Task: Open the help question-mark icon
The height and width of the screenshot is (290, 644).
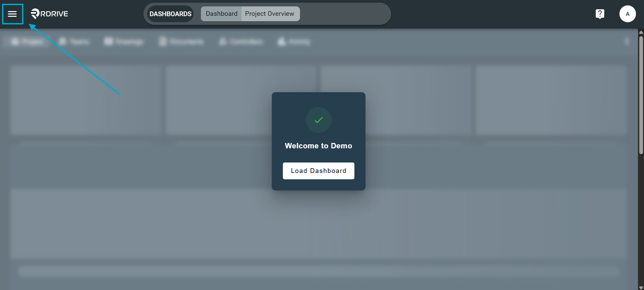Action: [x=600, y=14]
